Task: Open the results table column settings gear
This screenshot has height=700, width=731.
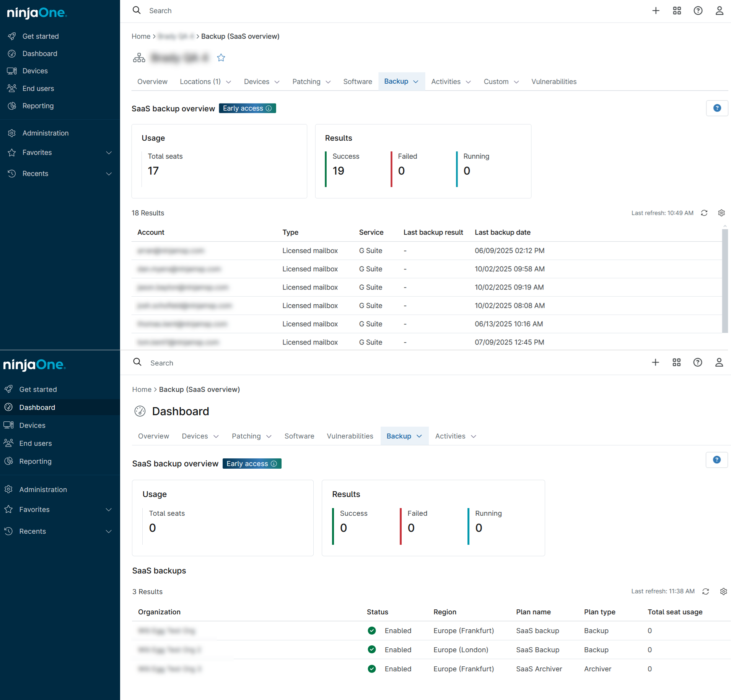Action: [721, 213]
